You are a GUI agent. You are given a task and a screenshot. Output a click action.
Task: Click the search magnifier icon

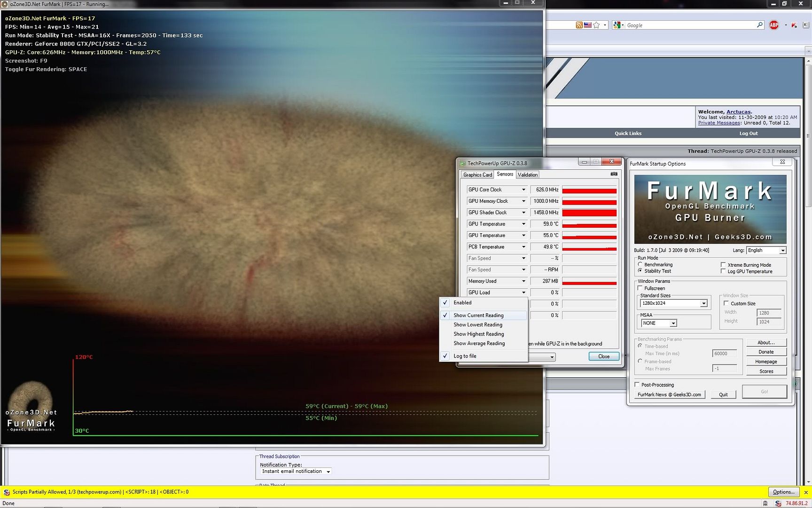pos(760,25)
